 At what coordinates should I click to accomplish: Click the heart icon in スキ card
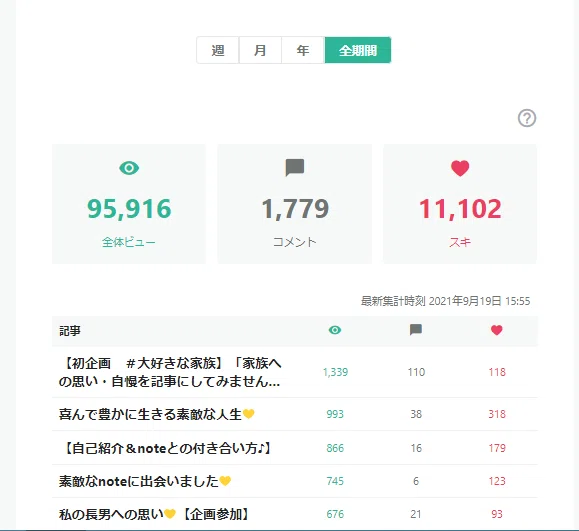coord(460,168)
